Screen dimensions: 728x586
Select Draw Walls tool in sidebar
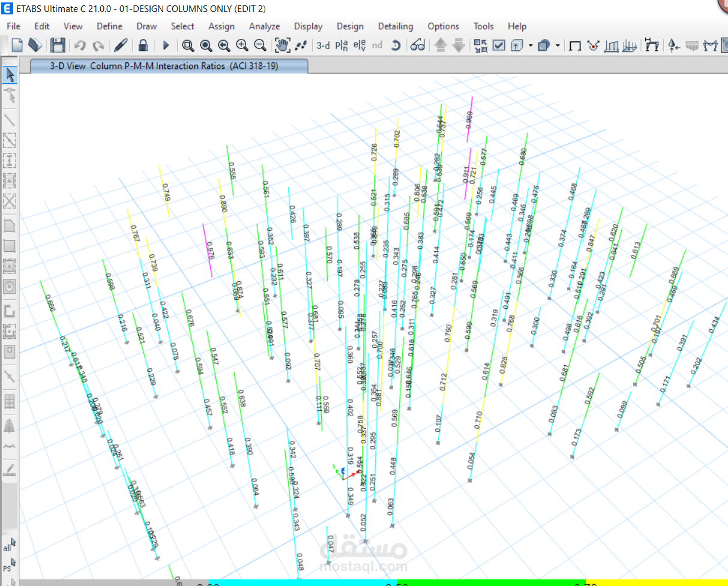click(10, 311)
